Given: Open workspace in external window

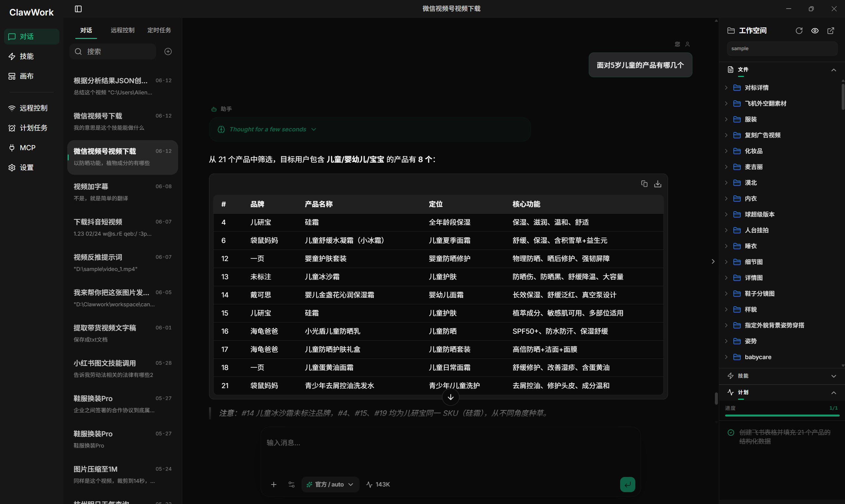Looking at the screenshot, I should tap(830, 31).
